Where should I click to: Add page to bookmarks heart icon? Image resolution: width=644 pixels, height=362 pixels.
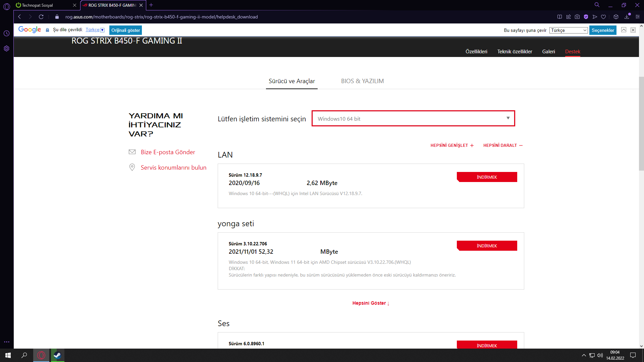tap(603, 17)
